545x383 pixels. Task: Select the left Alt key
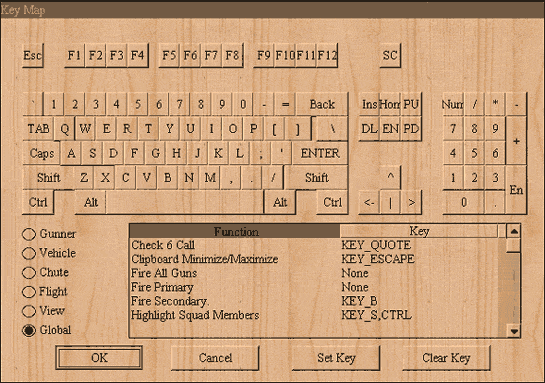90,202
